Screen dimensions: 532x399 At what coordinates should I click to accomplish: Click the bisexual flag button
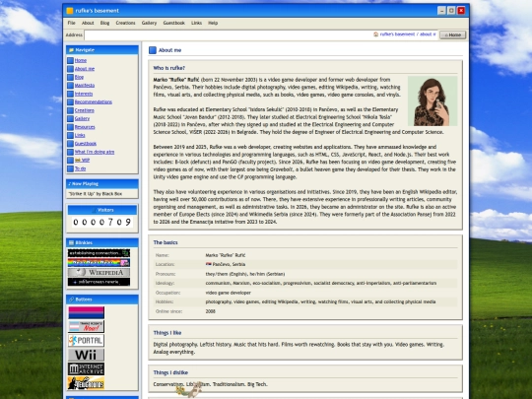pos(86,312)
